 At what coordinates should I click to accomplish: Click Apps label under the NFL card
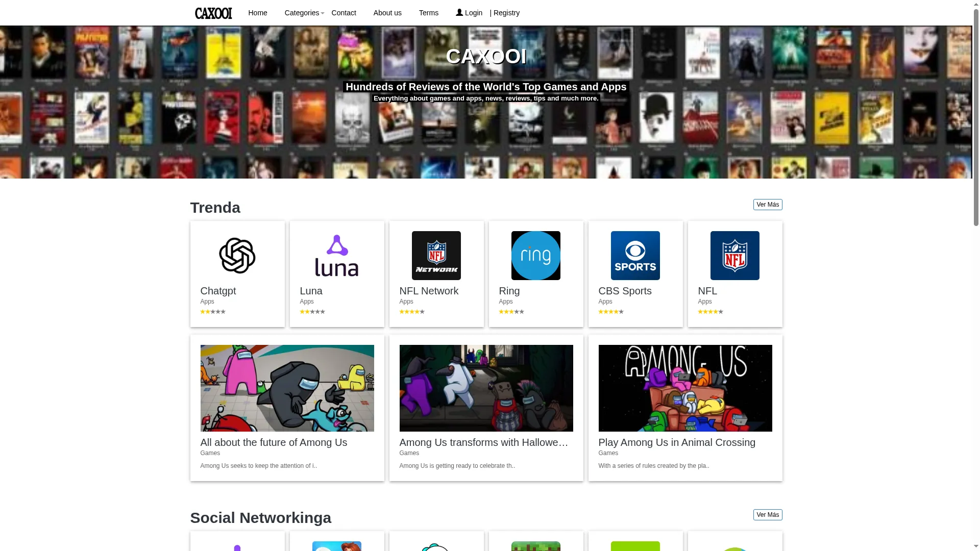[x=705, y=302]
